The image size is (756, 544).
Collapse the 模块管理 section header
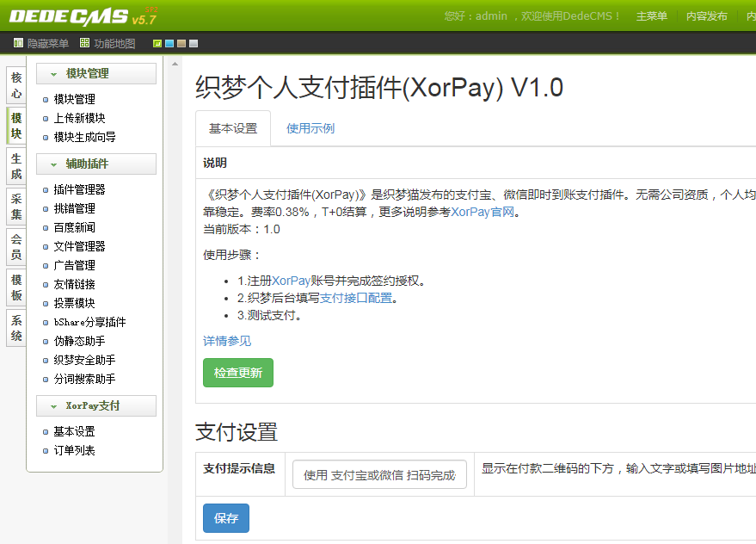[96, 74]
